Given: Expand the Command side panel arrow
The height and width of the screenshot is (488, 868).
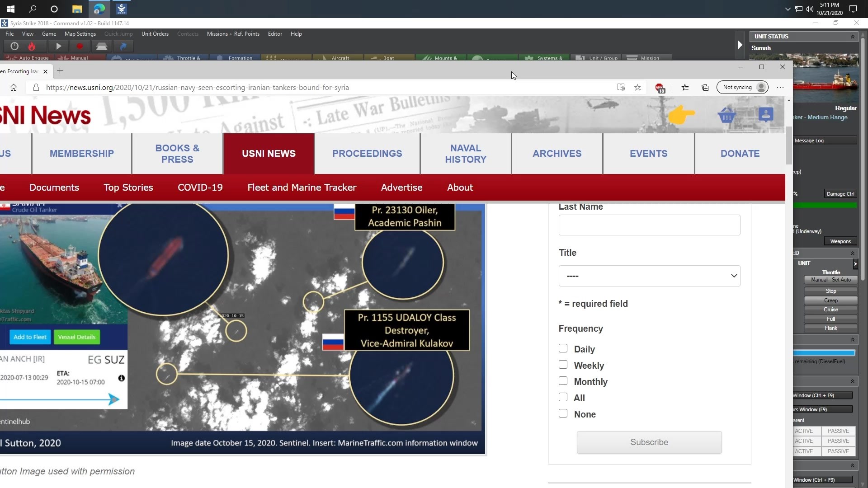Looking at the screenshot, I should [740, 44].
